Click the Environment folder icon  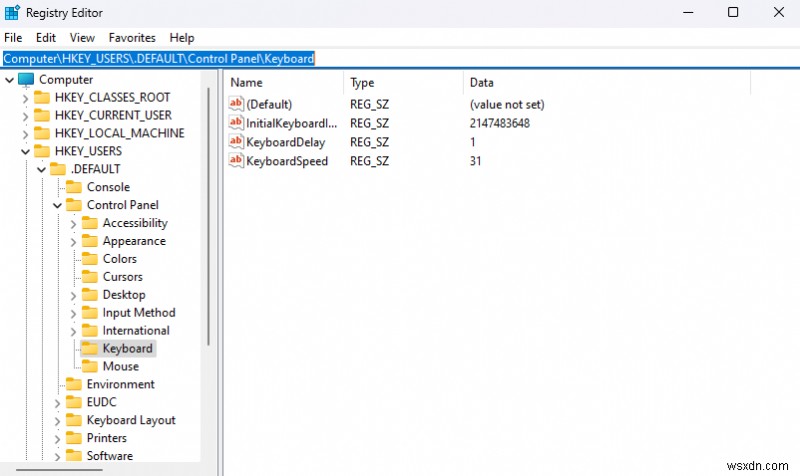point(74,384)
